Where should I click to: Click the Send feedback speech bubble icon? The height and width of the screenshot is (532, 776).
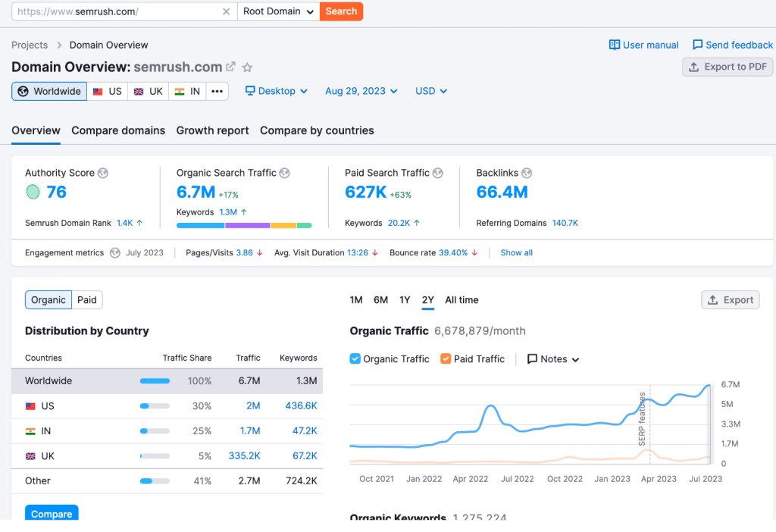[x=697, y=45]
